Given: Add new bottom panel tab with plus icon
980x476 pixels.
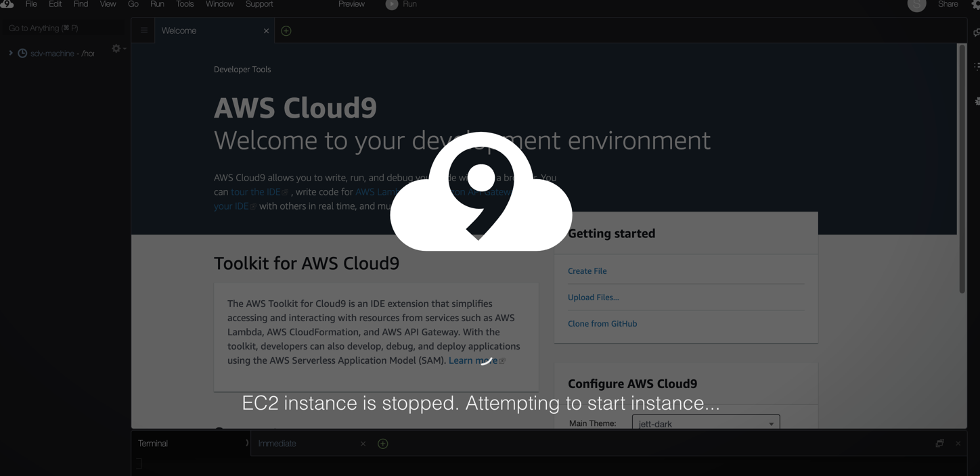Looking at the screenshot, I should tap(382, 444).
